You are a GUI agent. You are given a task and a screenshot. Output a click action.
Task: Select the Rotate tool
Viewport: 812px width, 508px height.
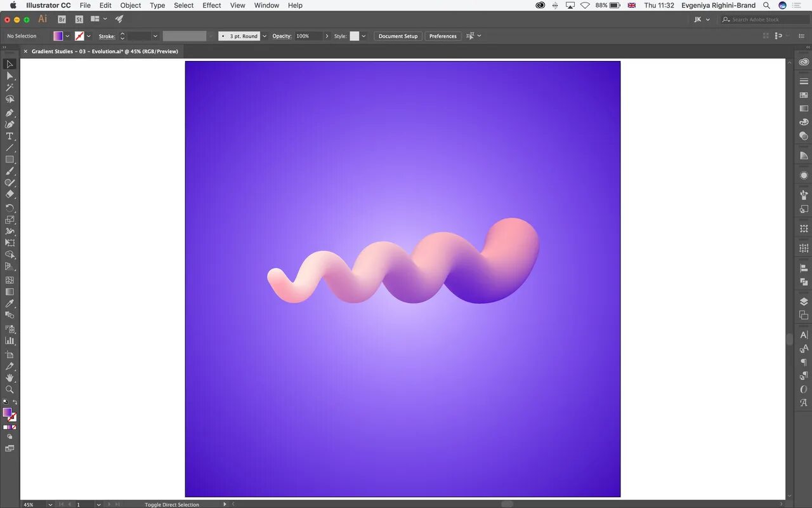(x=10, y=208)
